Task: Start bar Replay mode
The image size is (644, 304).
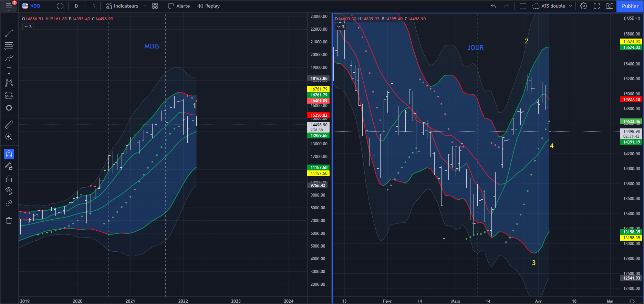Action: pyautogui.click(x=208, y=6)
